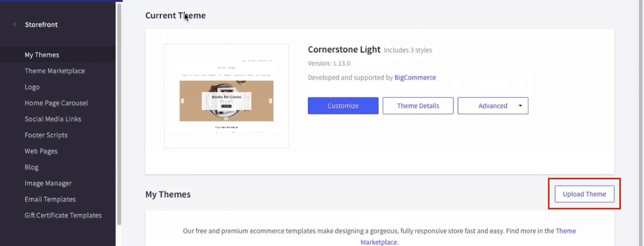Open Gift Certificate Templates
Screen dimensions: 644x246
coord(63,215)
